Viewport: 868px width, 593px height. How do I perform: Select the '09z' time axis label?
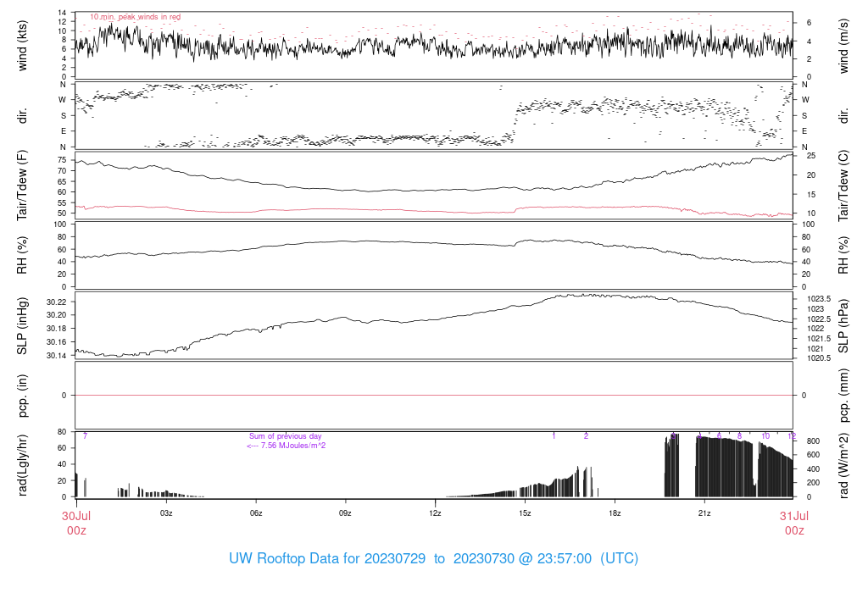346,513
